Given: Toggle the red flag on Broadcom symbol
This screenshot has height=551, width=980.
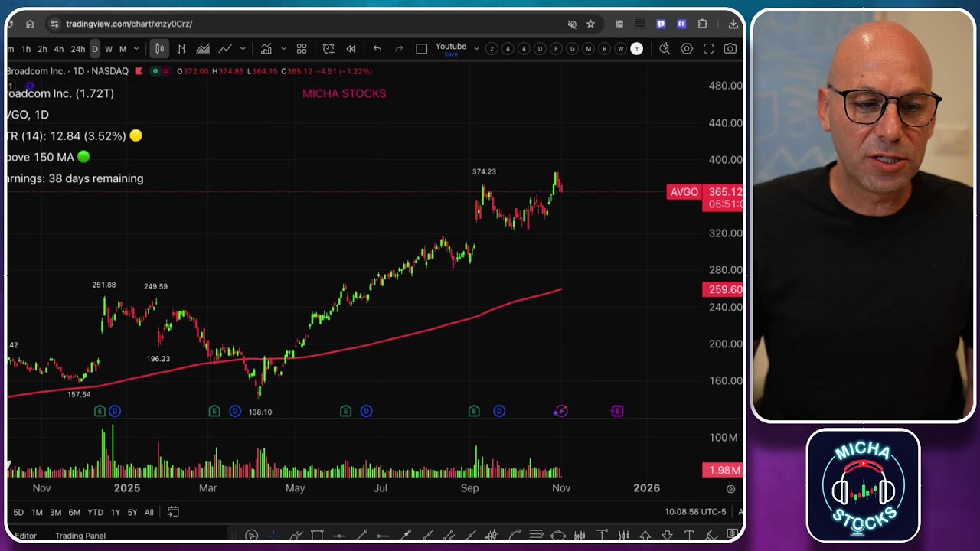Looking at the screenshot, I should [x=139, y=71].
